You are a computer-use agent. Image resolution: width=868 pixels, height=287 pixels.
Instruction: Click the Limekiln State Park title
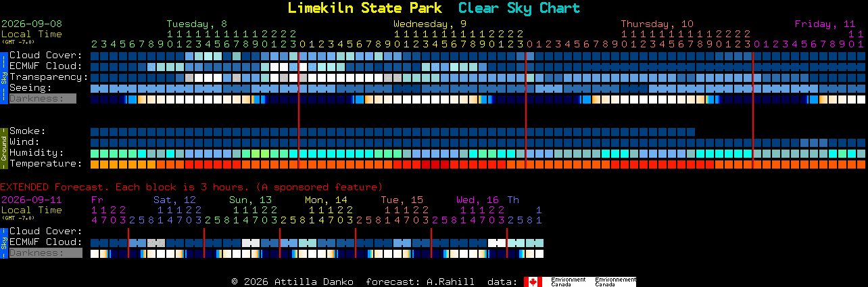click(364, 8)
